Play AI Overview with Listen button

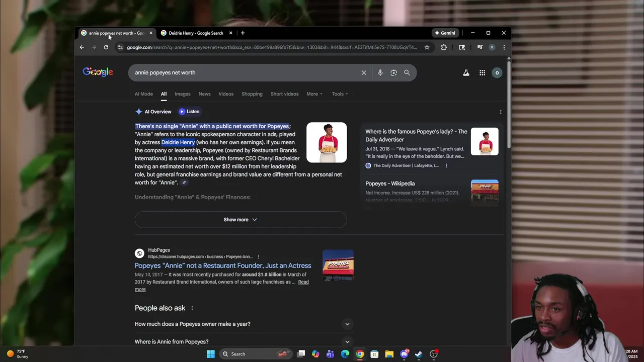click(x=189, y=112)
